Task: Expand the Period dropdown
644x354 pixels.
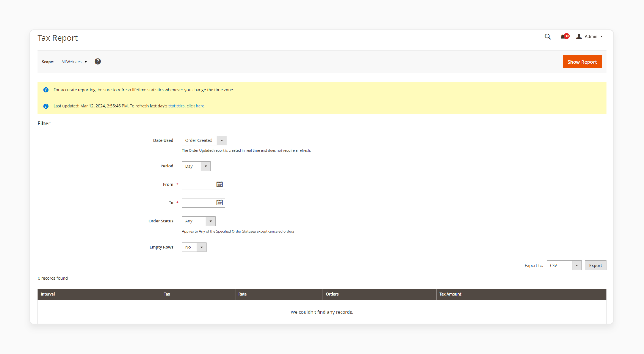Action: (205, 166)
